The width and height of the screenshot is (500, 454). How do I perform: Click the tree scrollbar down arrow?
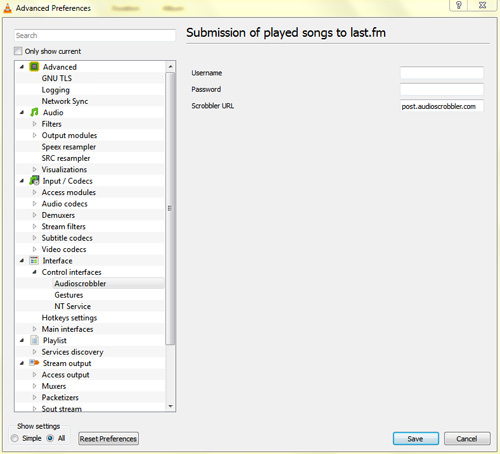click(x=170, y=406)
